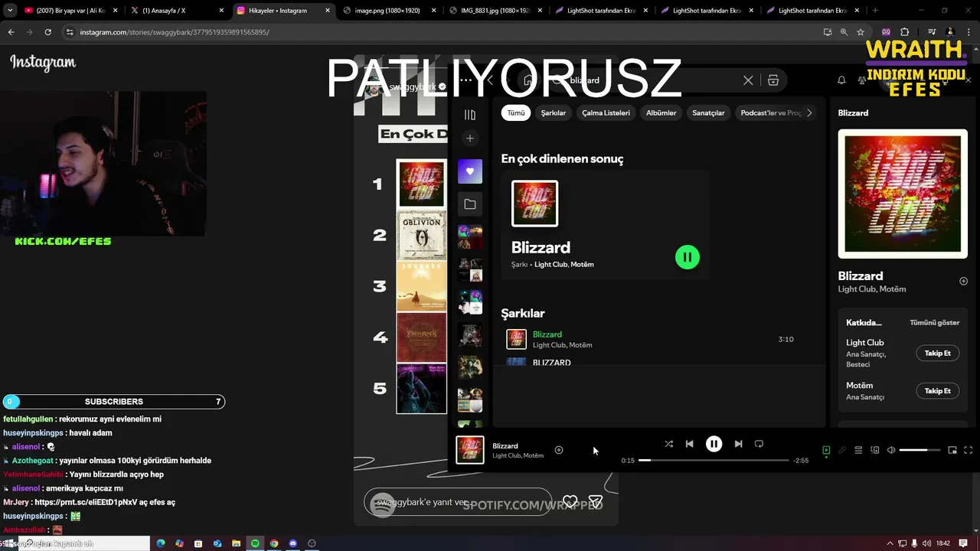
Task: Clear the Spotify search field
Action: coord(748,80)
